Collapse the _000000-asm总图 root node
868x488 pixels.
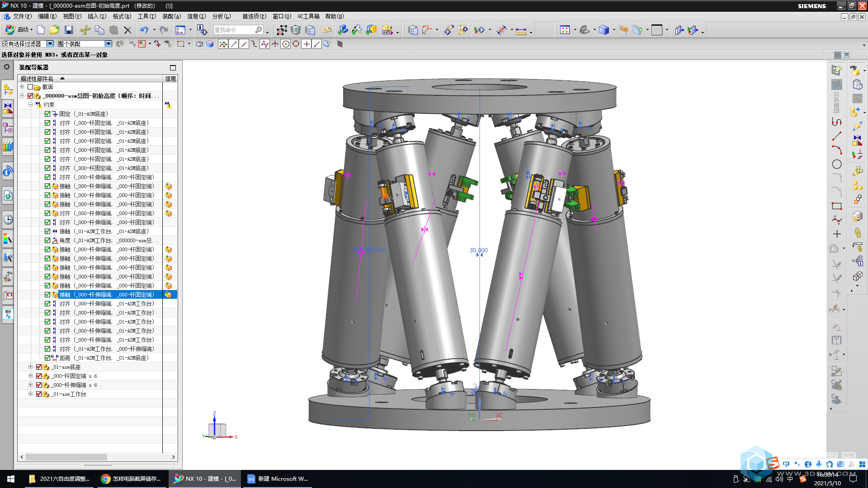click(x=22, y=96)
